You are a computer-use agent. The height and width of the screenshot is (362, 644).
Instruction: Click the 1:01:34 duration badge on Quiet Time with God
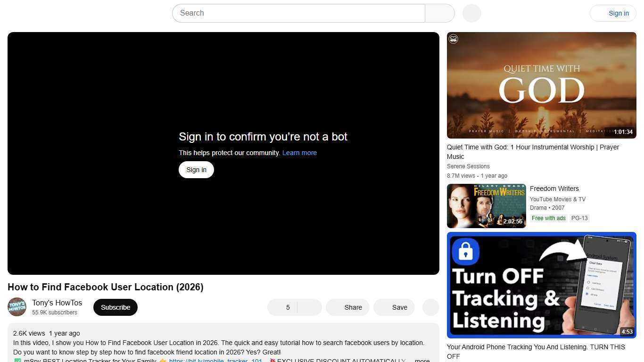[x=623, y=132]
